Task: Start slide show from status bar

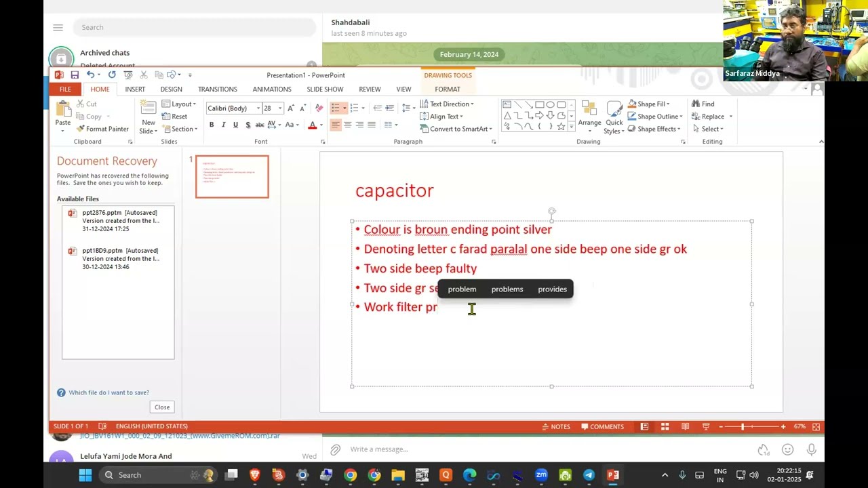Action: 706,426
